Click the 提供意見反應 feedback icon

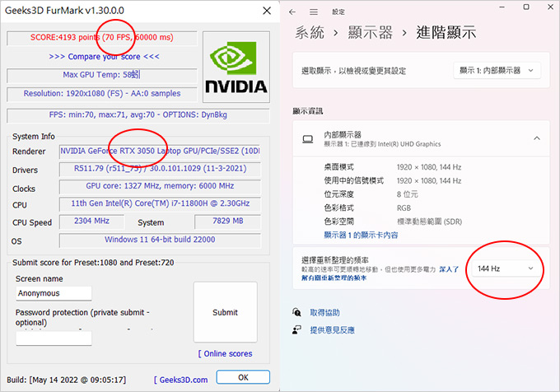click(296, 330)
